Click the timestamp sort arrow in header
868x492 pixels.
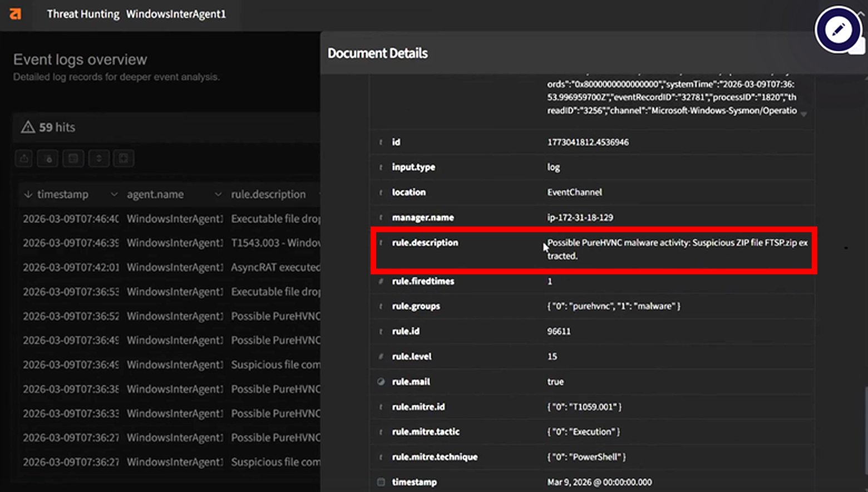coord(28,194)
